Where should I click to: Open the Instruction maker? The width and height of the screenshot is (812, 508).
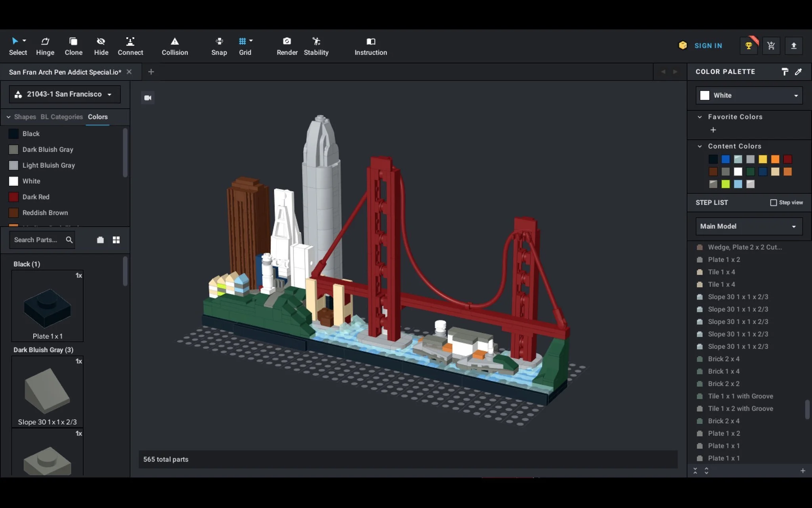(x=370, y=46)
